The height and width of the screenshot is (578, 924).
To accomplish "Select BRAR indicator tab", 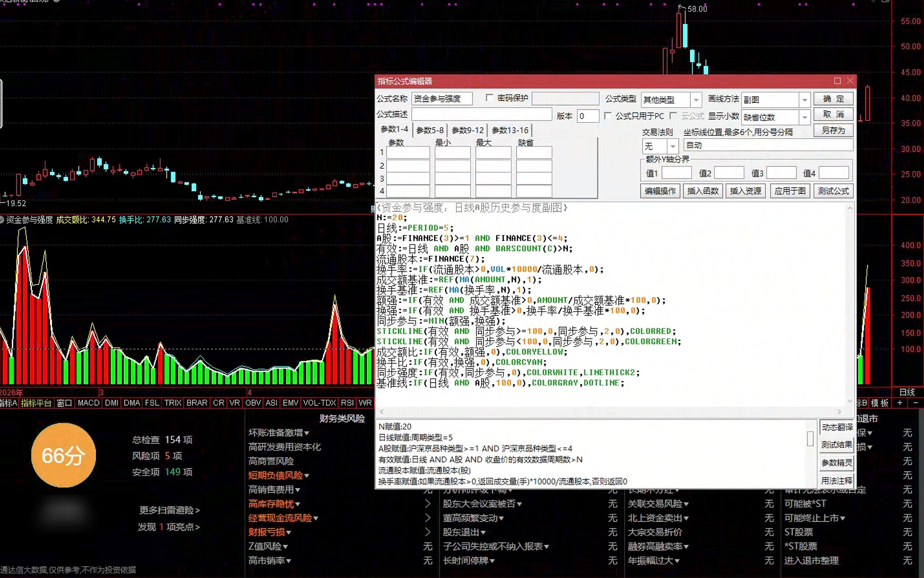I will [x=197, y=403].
